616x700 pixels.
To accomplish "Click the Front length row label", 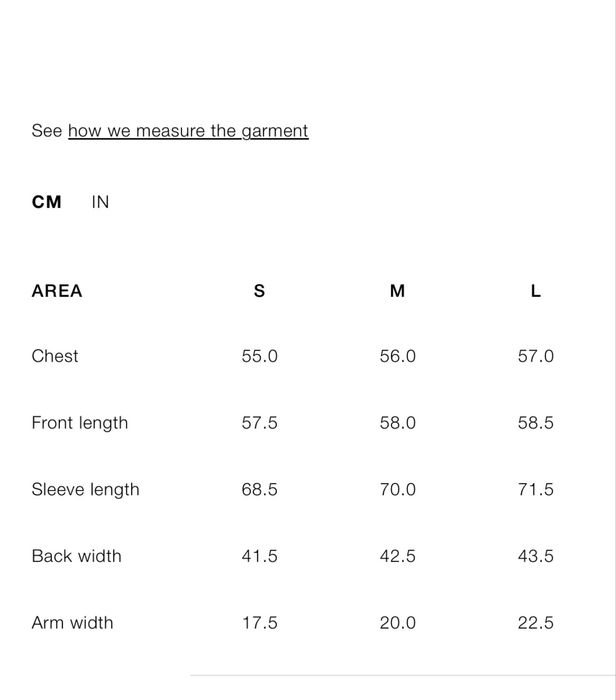I will click(80, 423).
